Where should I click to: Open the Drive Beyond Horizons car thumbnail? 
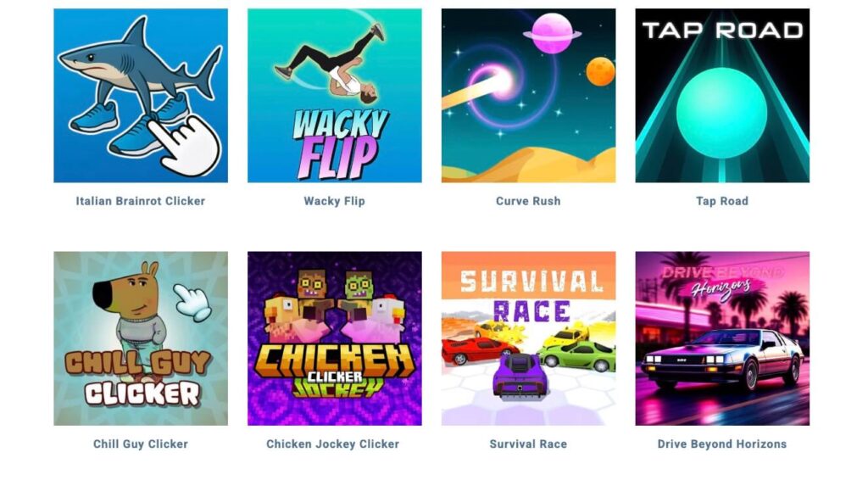click(722, 339)
